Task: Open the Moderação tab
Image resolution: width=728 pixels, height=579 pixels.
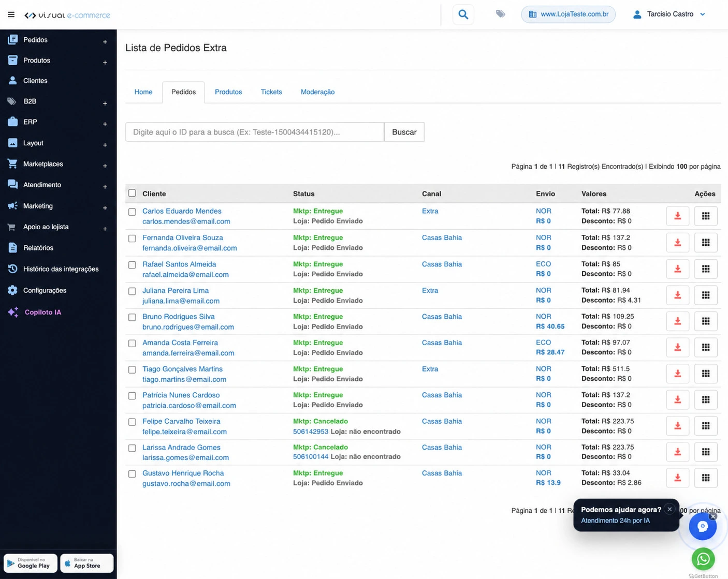Action: [x=317, y=92]
